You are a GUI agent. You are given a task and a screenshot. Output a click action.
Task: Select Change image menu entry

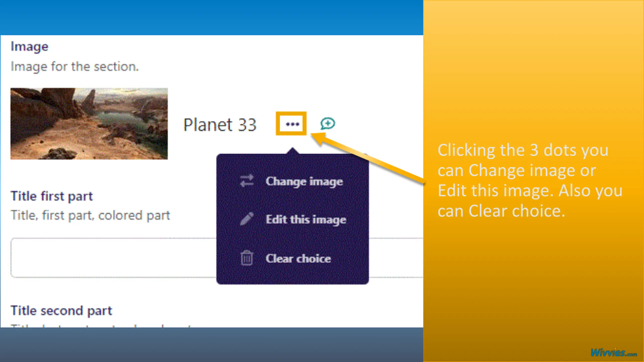304,182
